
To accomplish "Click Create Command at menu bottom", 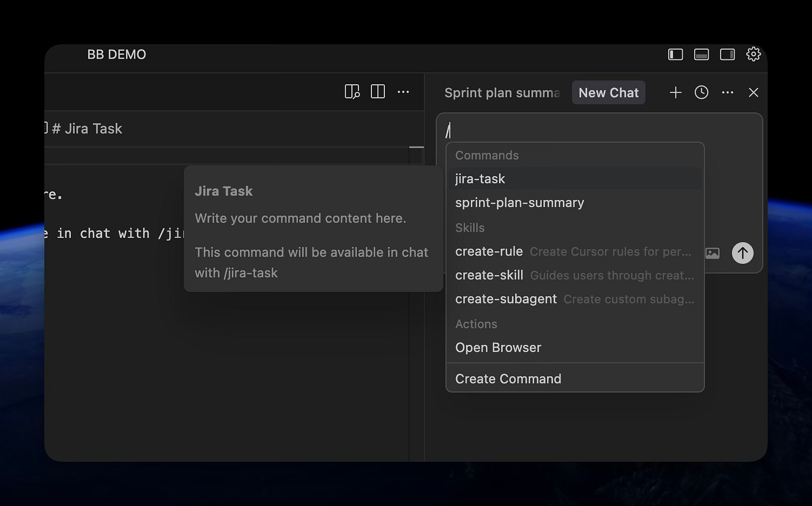I will 575,379.
